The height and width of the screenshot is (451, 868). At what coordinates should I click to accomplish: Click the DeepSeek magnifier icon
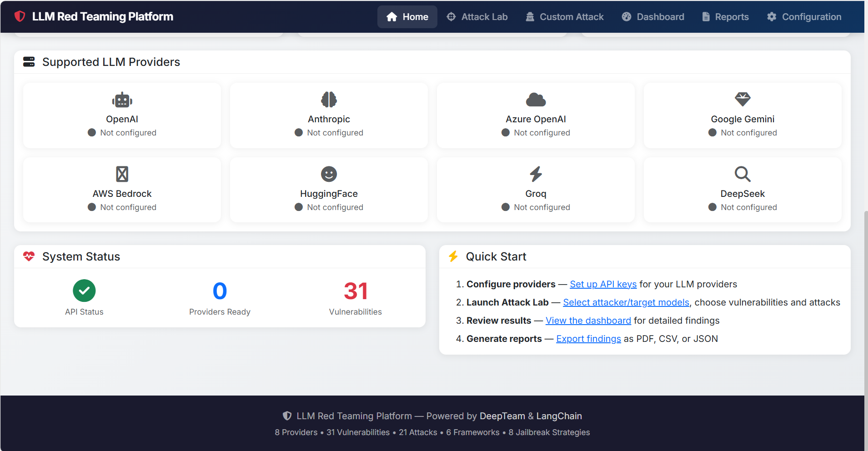pyautogui.click(x=742, y=174)
